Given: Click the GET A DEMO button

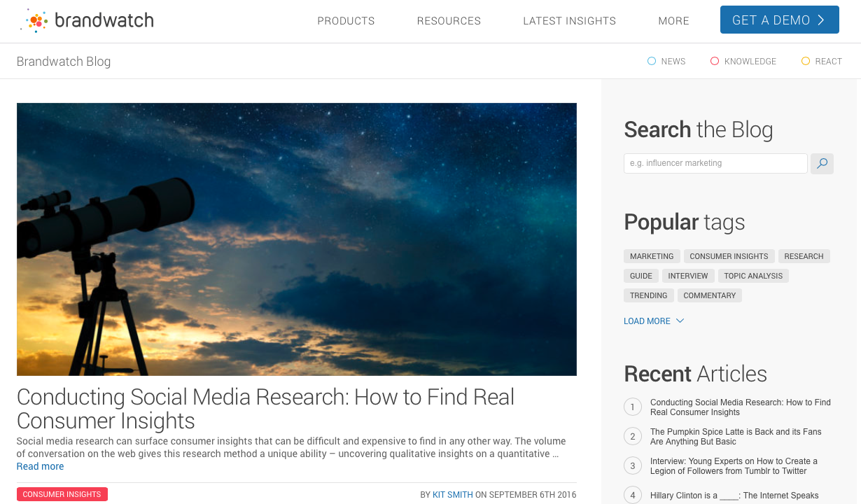Looking at the screenshot, I should click(779, 20).
